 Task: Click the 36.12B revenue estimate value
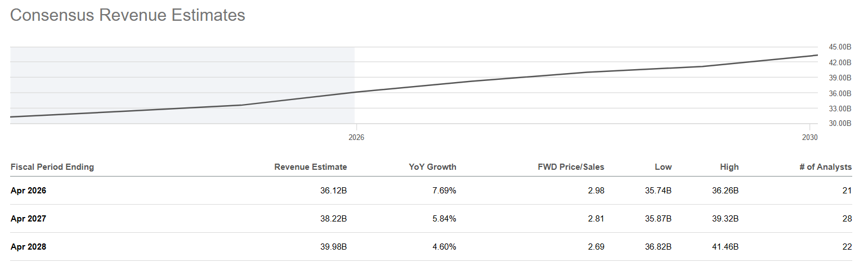(333, 191)
